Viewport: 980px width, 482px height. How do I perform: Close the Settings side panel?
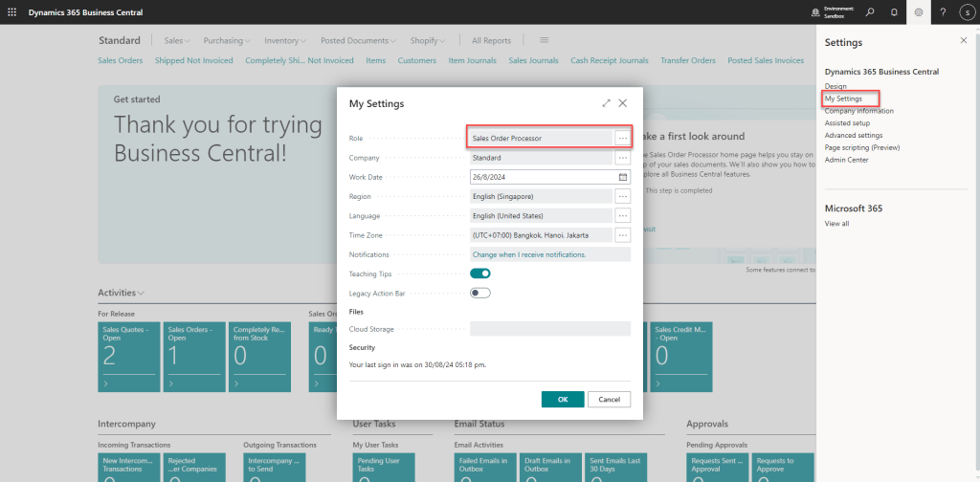963,41
